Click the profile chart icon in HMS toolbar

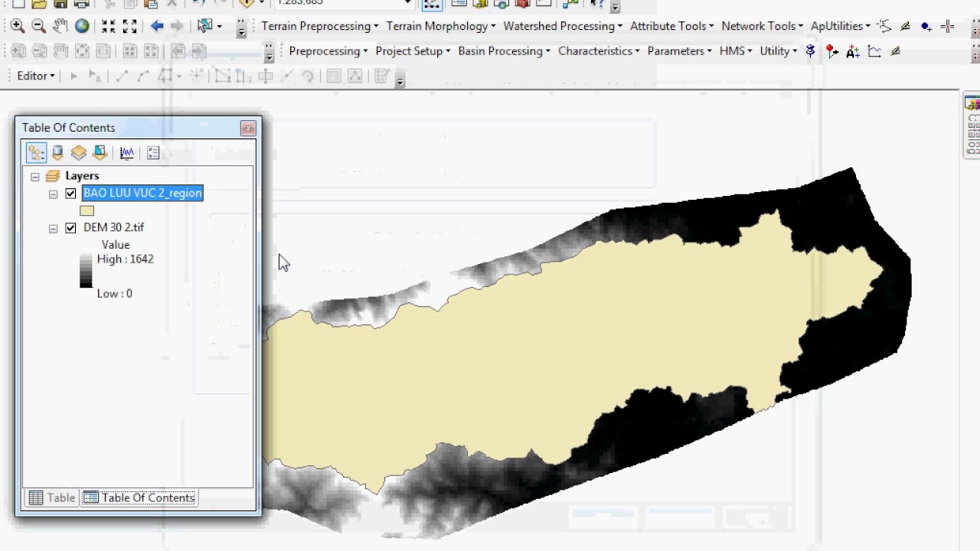[874, 51]
